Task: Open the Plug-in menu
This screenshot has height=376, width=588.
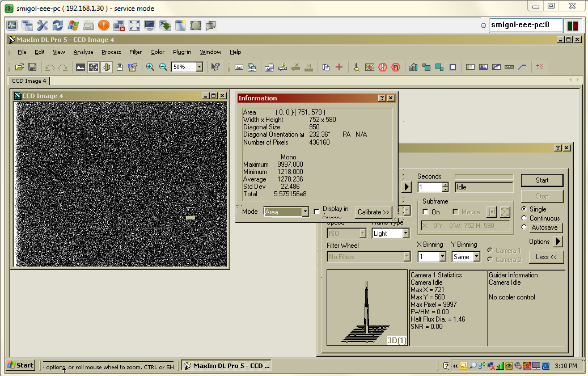Action: [182, 52]
